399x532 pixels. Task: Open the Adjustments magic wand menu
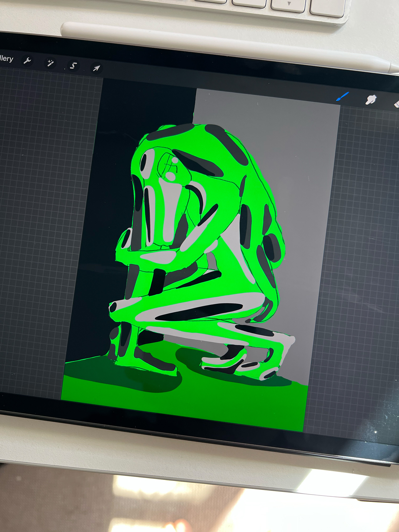click(50, 63)
